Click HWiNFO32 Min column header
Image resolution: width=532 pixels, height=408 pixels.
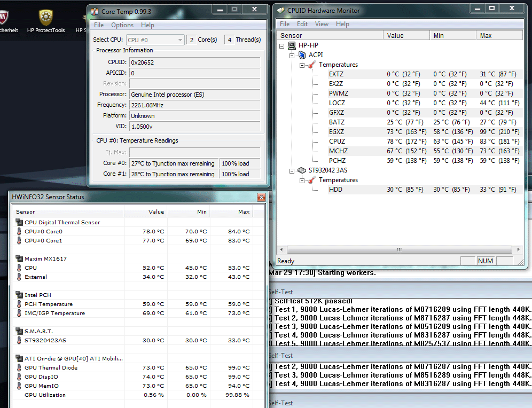(x=189, y=211)
